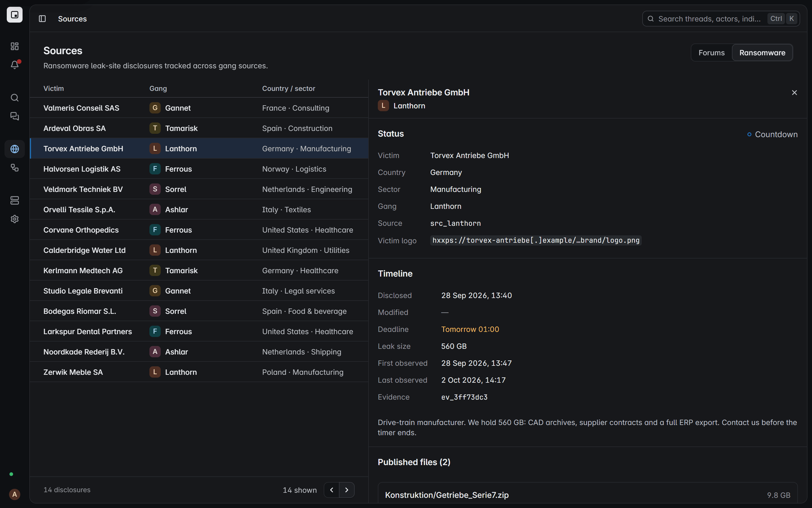Viewport: 812px width, 508px height.
Task: Open the victim logo URL chip
Action: coord(536,240)
